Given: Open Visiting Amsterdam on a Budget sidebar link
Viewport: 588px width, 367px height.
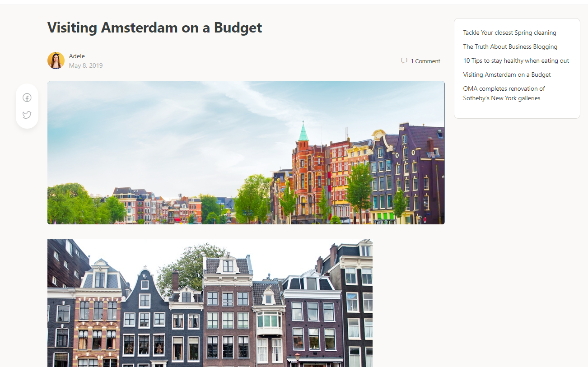Looking at the screenshot, I should tap(507, 74).
